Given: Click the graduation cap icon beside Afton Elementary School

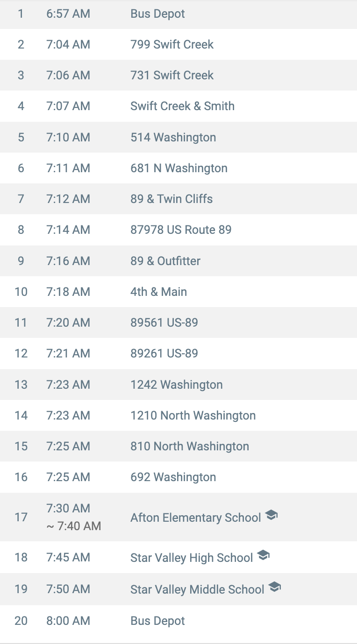Looking at the screenshot, I should tap(271, 516).
